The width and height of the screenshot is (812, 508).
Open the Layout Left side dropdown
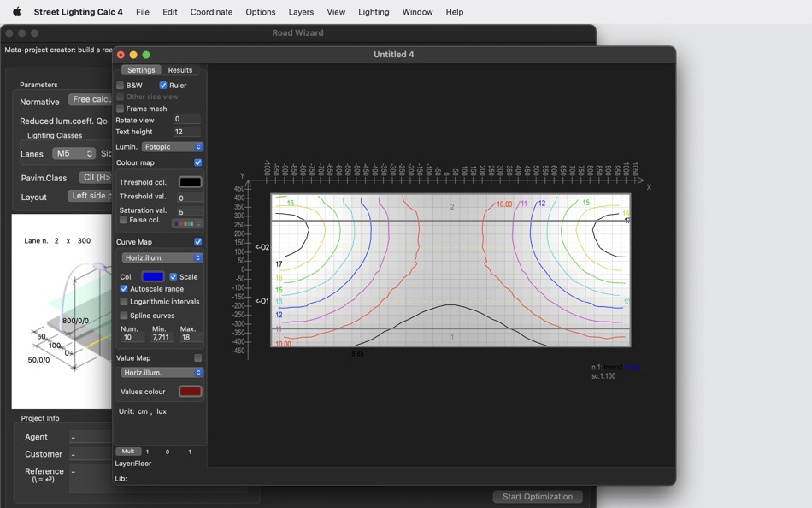point(90,196)
